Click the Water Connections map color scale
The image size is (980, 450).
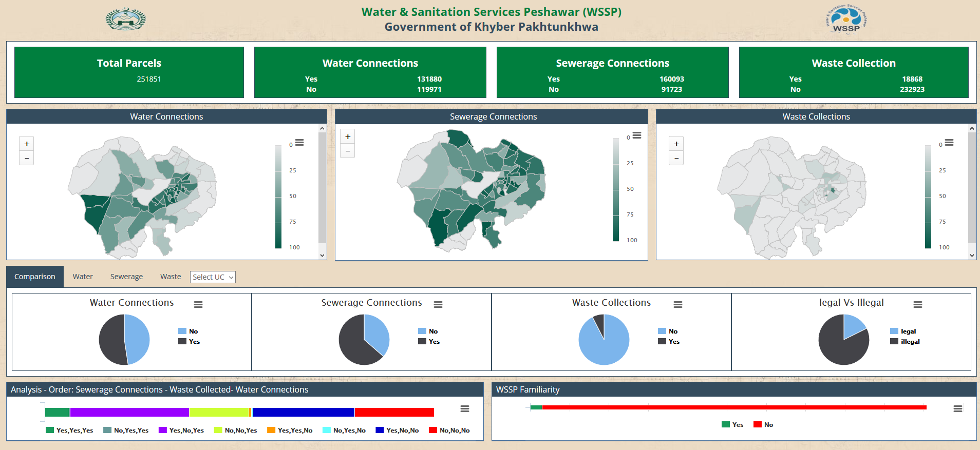[x=278, y=197]
